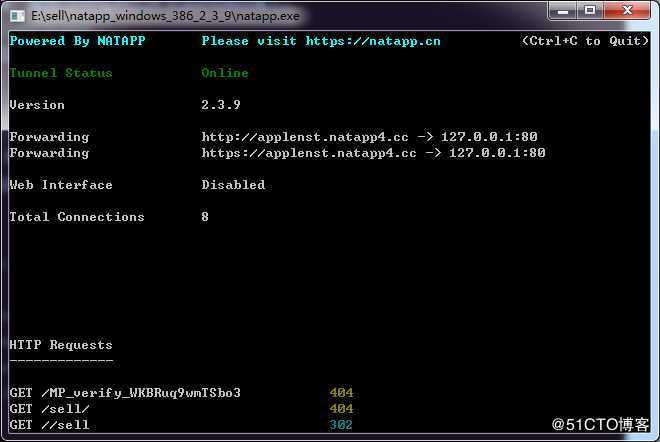Click the 'GET /sell/' request line
Screen dimensions: 660x442
pos(49,409)
